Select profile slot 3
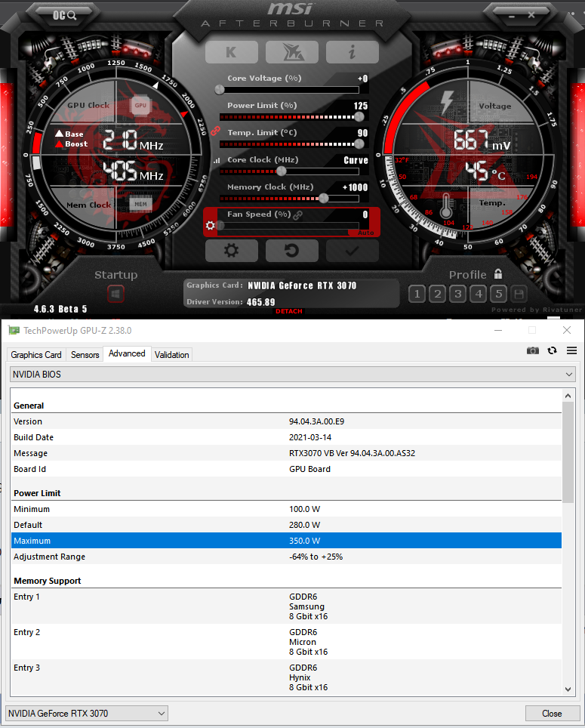Screen dimensions: 585x728 coord(458,294)
